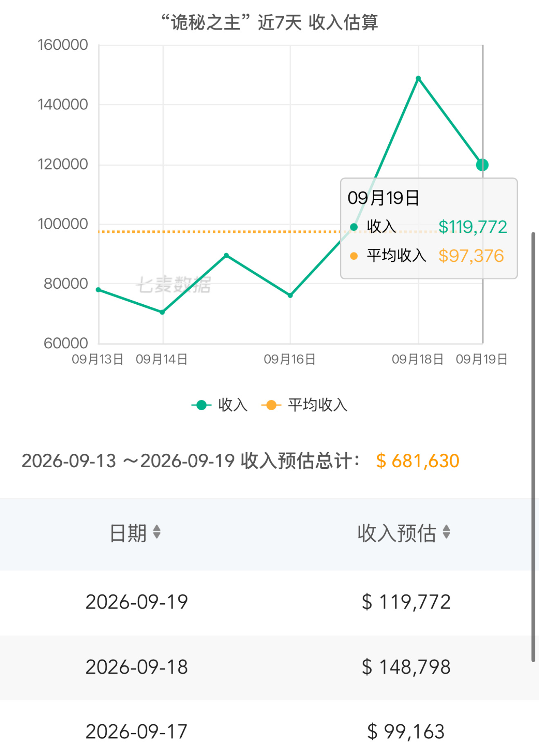Click the 09月14日 data point on chart
539x756 pixels.
(162, 312)
